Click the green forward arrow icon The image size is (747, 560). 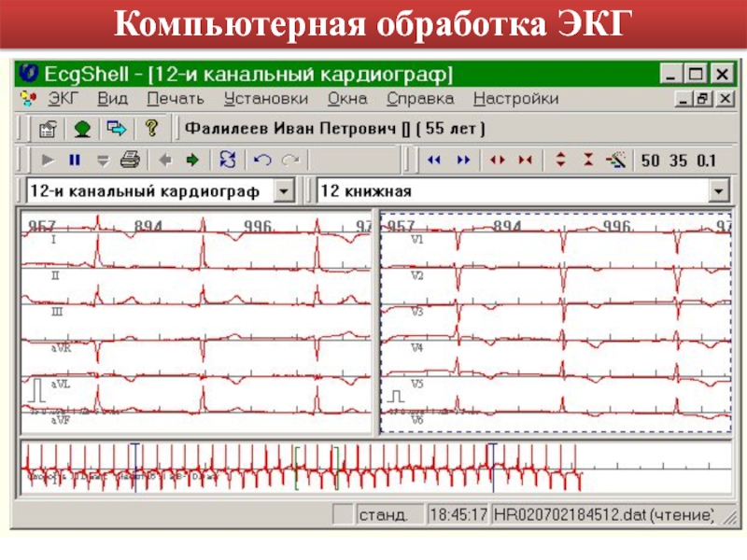point(193,160)
